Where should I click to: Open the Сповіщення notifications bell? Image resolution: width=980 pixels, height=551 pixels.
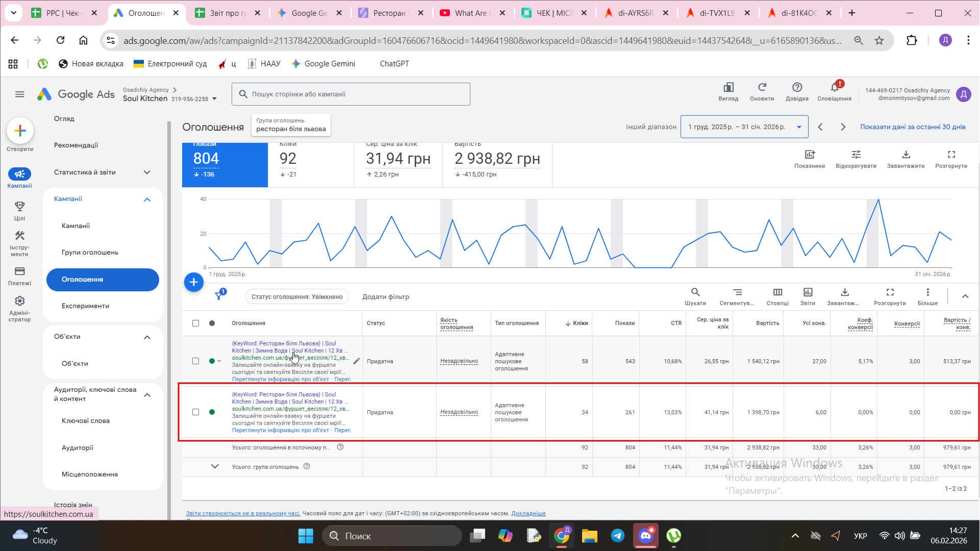[x=834, y=88]
